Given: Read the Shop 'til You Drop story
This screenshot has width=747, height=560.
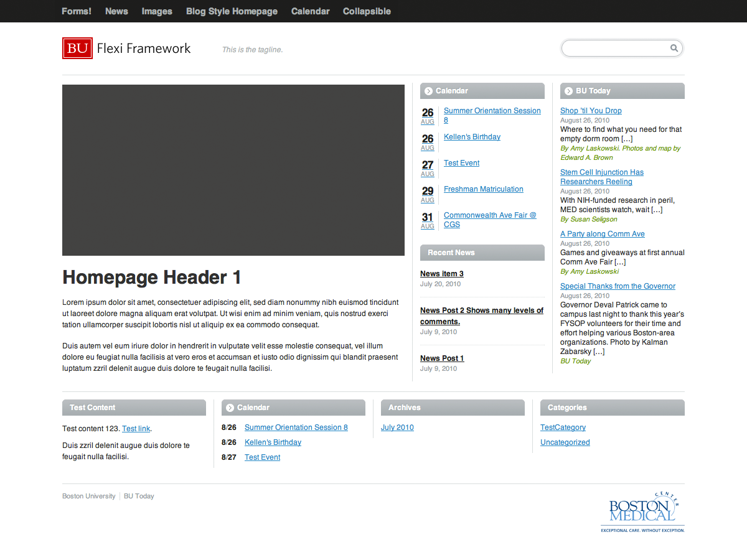Looking at the screenshot, I should (591, 111).
